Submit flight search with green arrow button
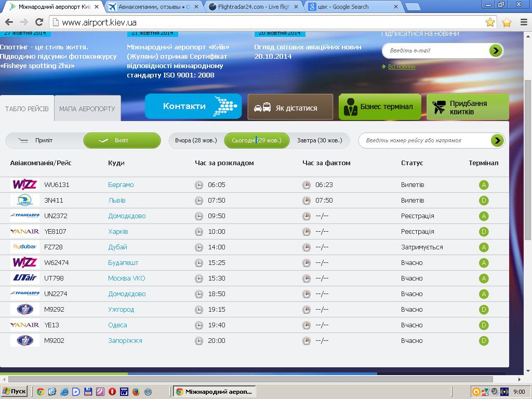The height and width of the screenshot is (399, 532). tap(497, 140)
